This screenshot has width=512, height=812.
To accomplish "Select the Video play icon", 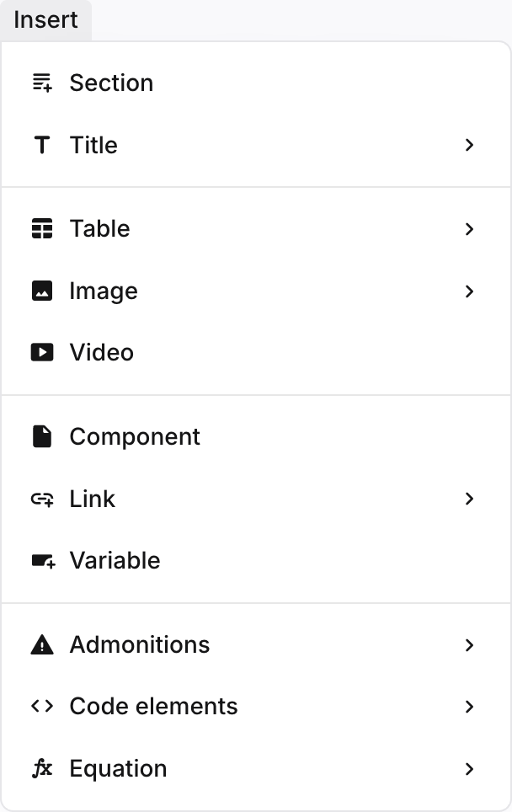I will click(x=42, y=352).
